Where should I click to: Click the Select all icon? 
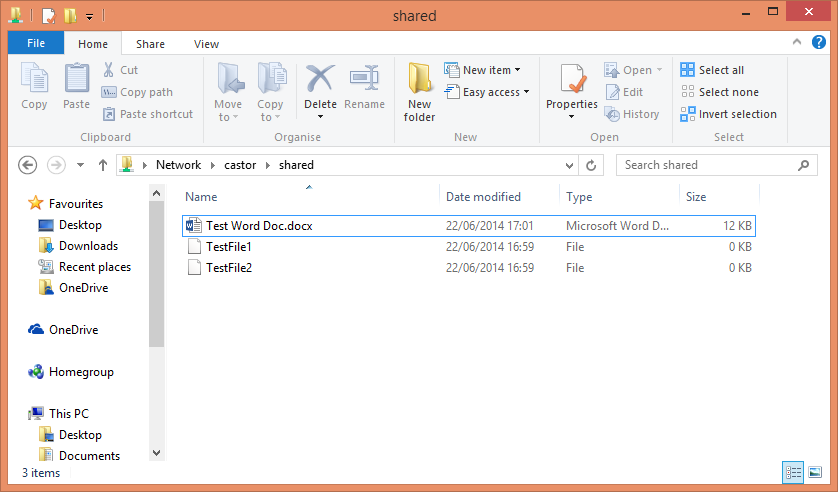[687, 69]
